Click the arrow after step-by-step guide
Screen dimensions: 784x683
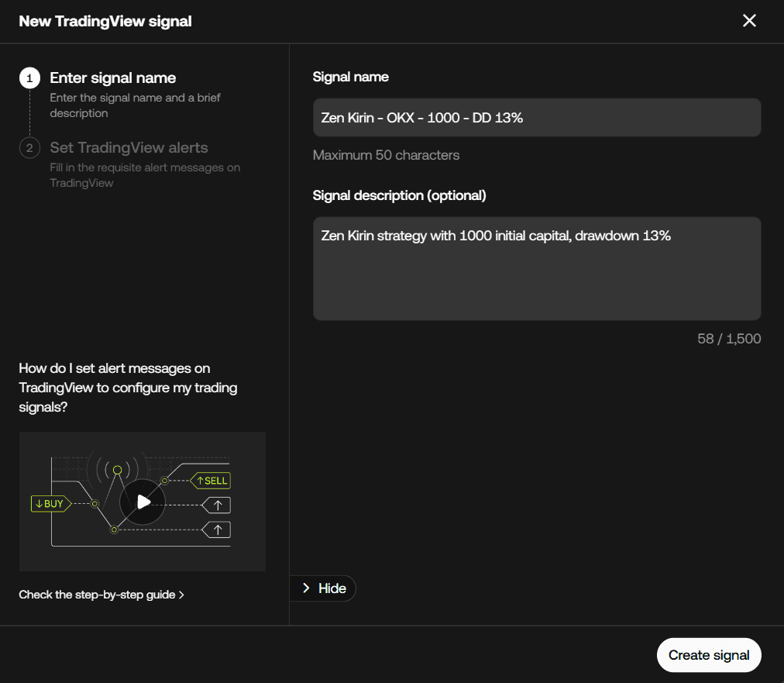181,595
